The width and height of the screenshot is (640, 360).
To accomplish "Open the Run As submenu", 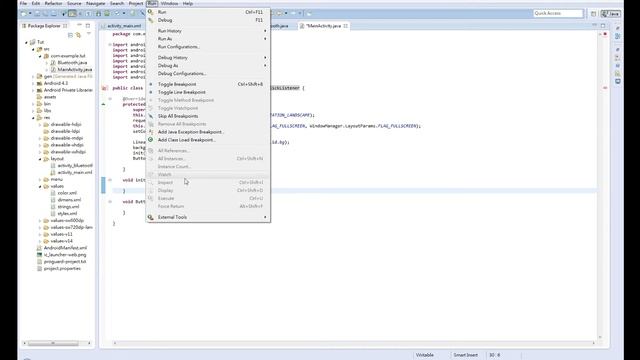I will coord(208,39).
